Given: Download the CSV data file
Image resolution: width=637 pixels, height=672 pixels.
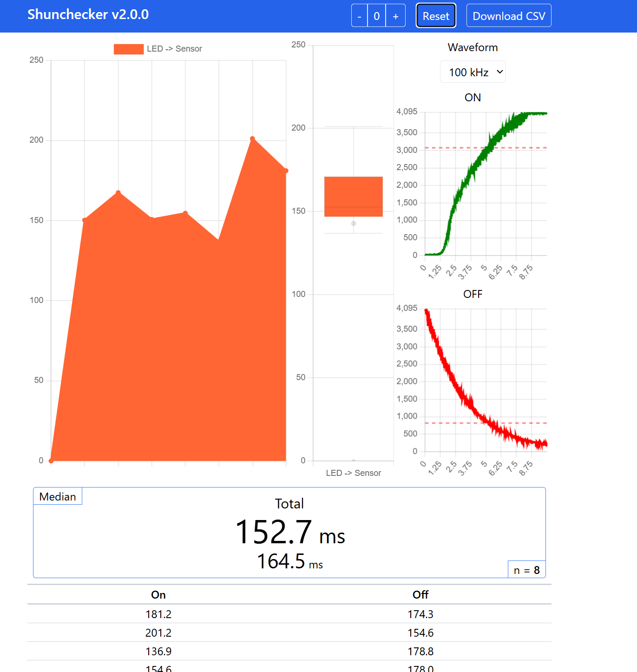Looking at the screenshot, I should (508, 16).
